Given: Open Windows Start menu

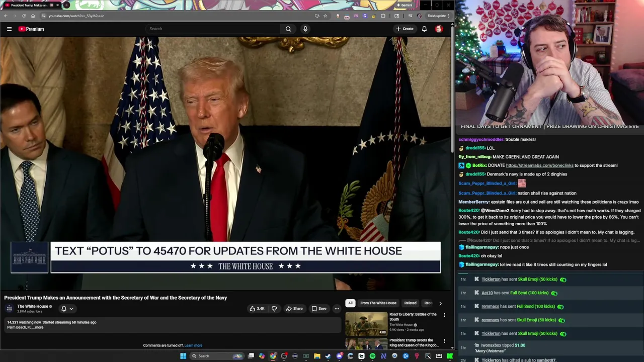Looking at the screenshot, I should click(x=183, y=356).
